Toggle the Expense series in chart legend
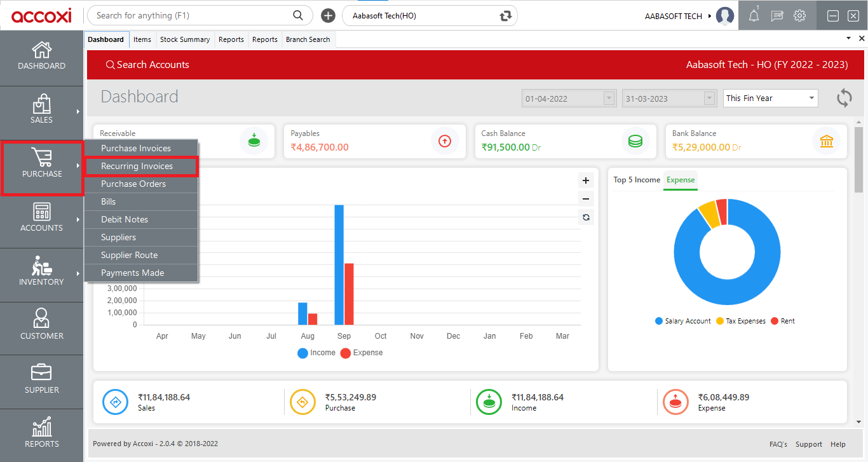 [362, 353]
